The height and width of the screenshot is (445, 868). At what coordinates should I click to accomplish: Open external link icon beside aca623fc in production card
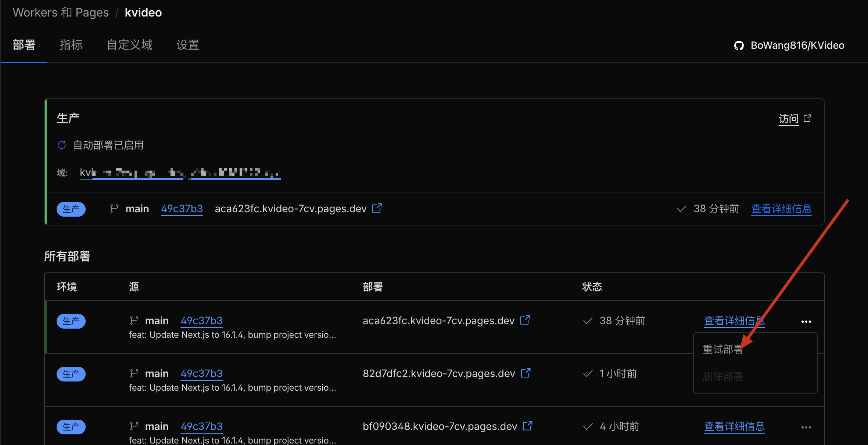[377, 208]
